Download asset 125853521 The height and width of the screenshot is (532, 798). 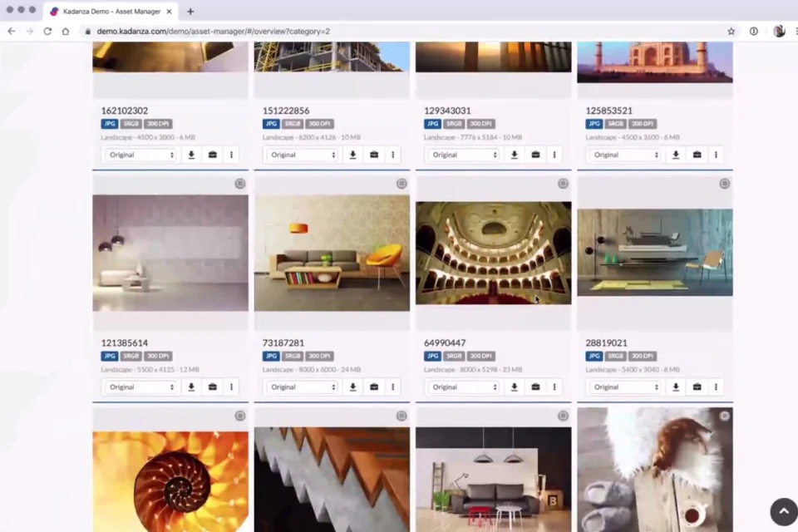[676, 155]
